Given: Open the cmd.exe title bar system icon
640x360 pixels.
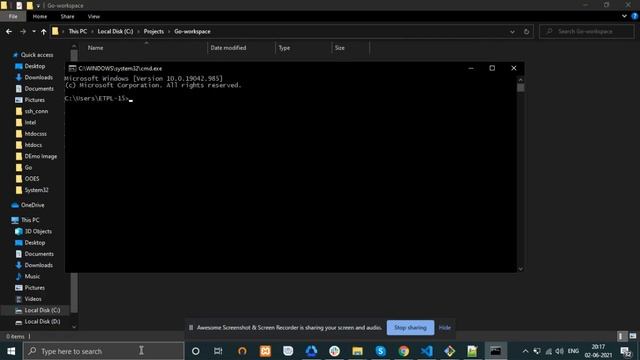Looking at the screenshot, I should 72,68.
